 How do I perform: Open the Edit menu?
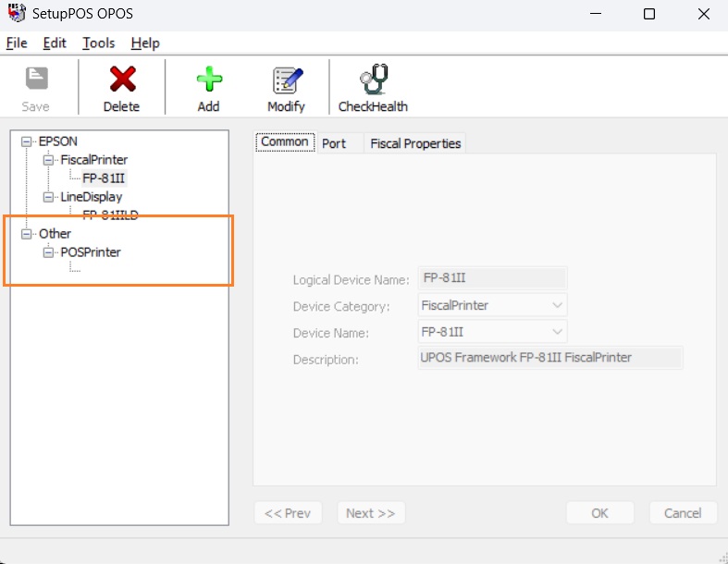point(55,43)
